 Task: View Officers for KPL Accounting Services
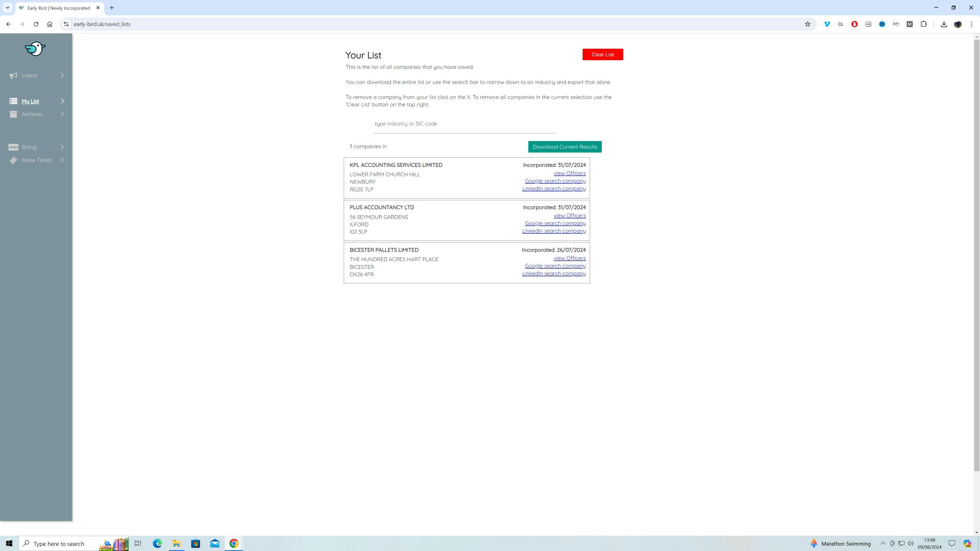click(570, 173)
